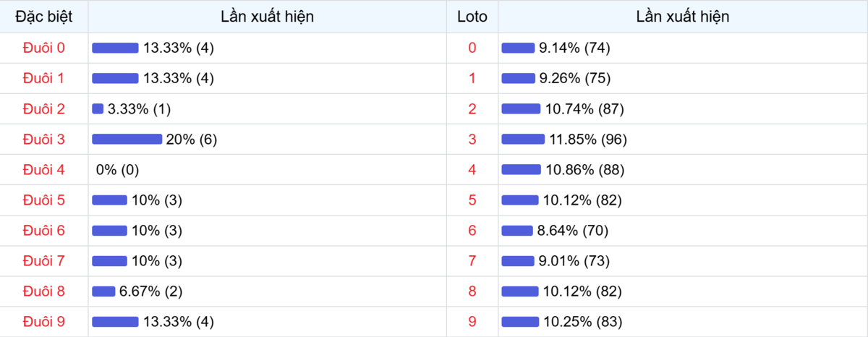Click the 13.33% bar for Đuôi 1

click(x=115, y=78)
